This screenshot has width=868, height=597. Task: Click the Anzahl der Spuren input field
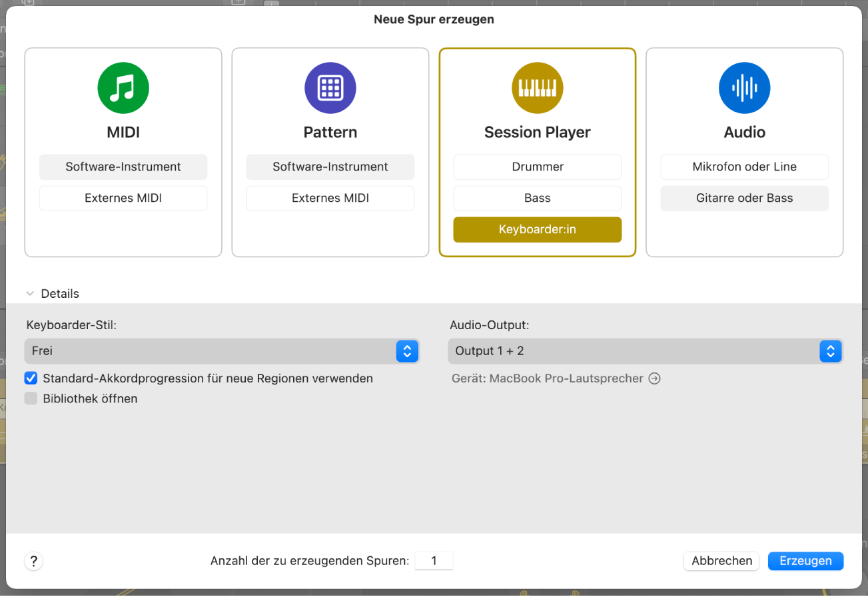pyautogui.click(x=434, y=560)
